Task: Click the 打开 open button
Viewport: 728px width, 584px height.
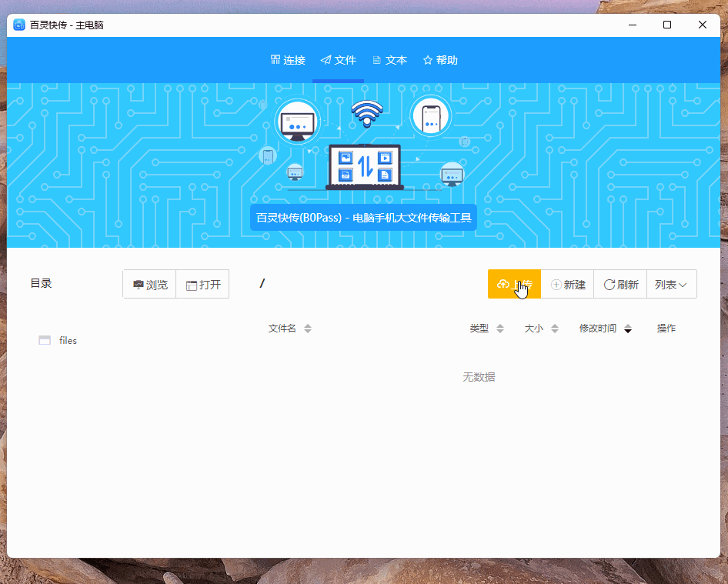Action: point(202,284)
